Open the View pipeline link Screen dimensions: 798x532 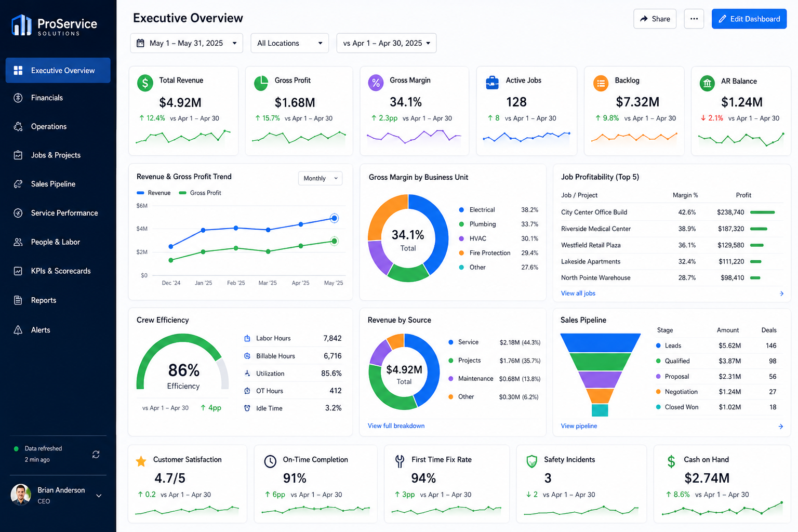579,426
